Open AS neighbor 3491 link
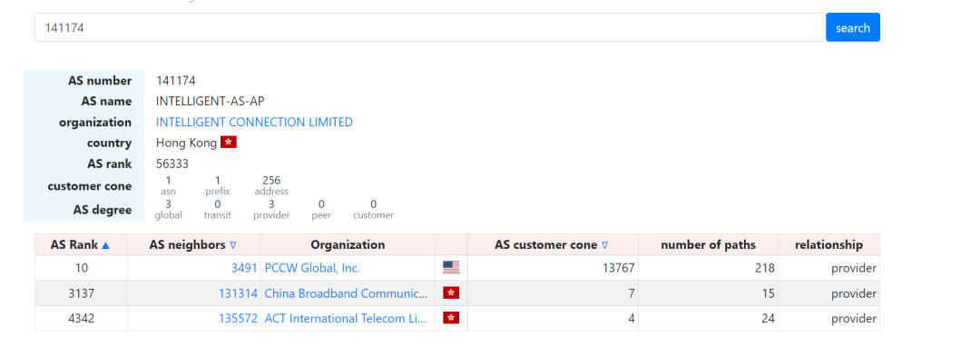The image size is (980, 347). tap(244, 268)
